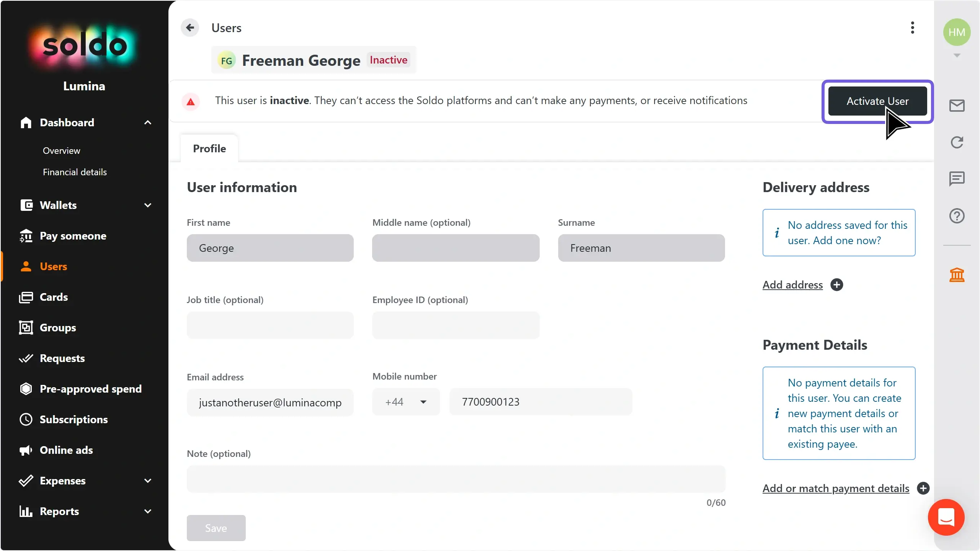Click the back arrow next to Users

tap(190, 28)
